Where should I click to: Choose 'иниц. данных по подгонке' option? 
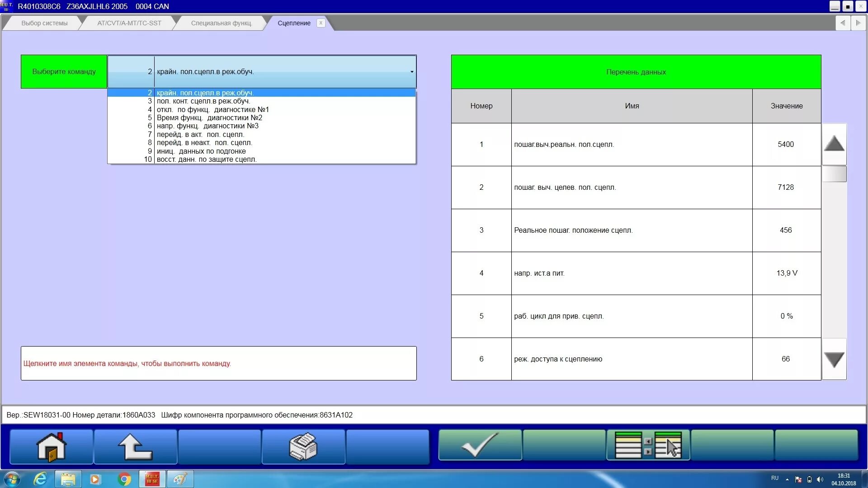pos(201,151)
